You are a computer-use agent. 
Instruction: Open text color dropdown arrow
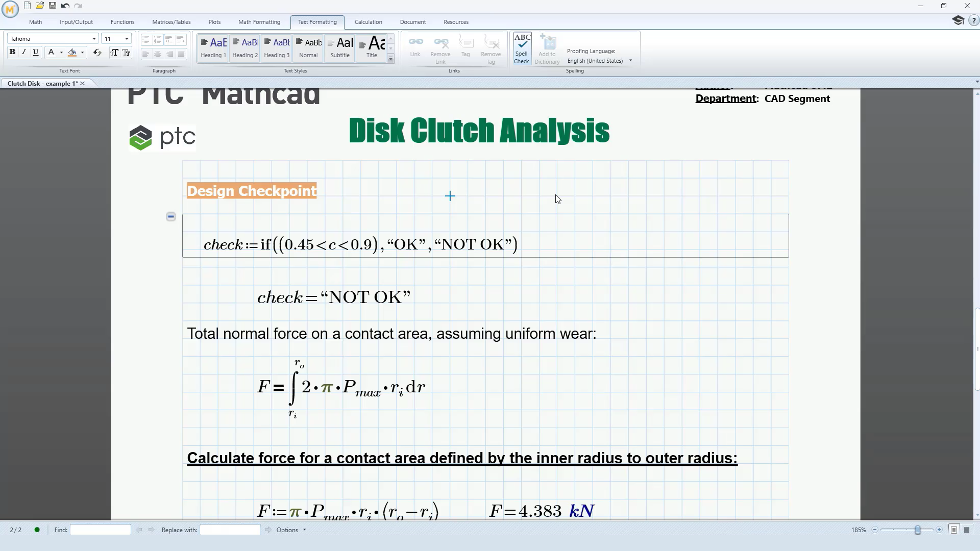pyautogui.click(x=61, y=52)
